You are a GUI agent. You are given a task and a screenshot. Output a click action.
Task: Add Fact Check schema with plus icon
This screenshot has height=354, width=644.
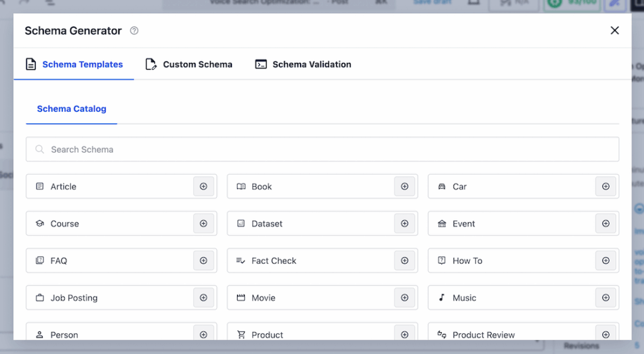click(404, 261)
